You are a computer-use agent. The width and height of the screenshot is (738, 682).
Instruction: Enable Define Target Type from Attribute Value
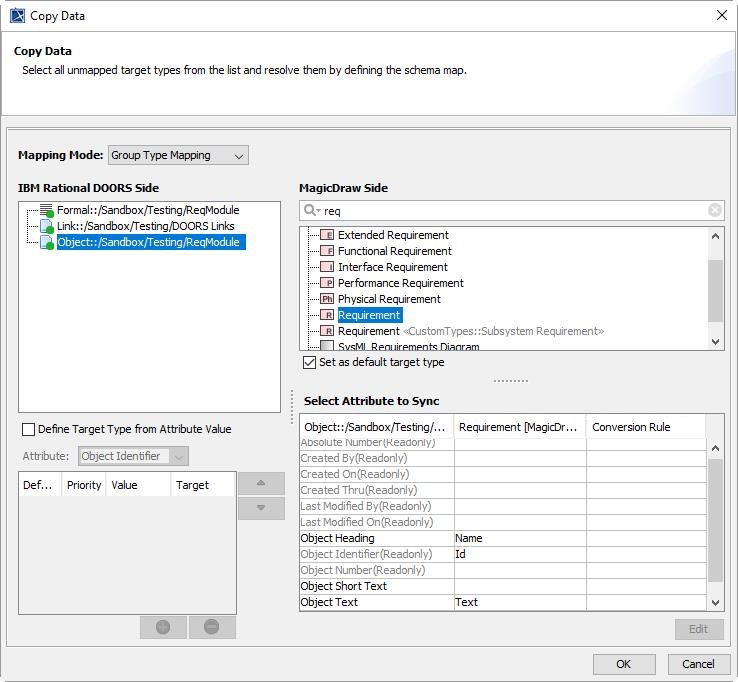coord(28,429)
